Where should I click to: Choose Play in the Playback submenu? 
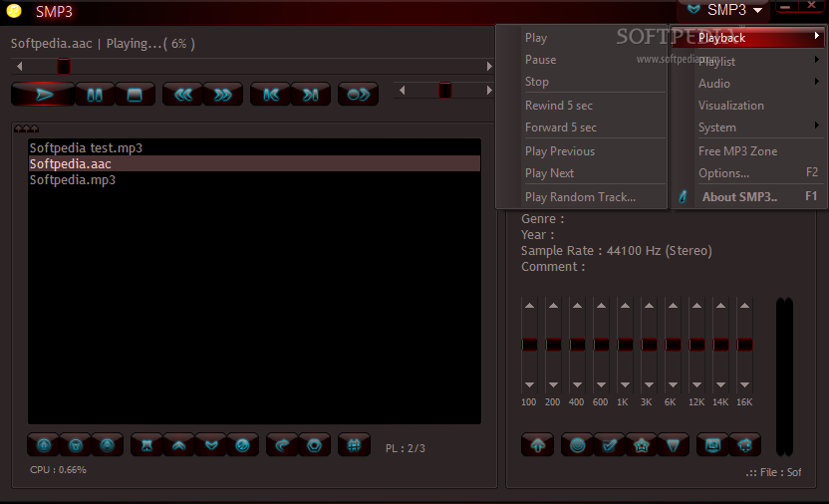[x=581, y=38]
